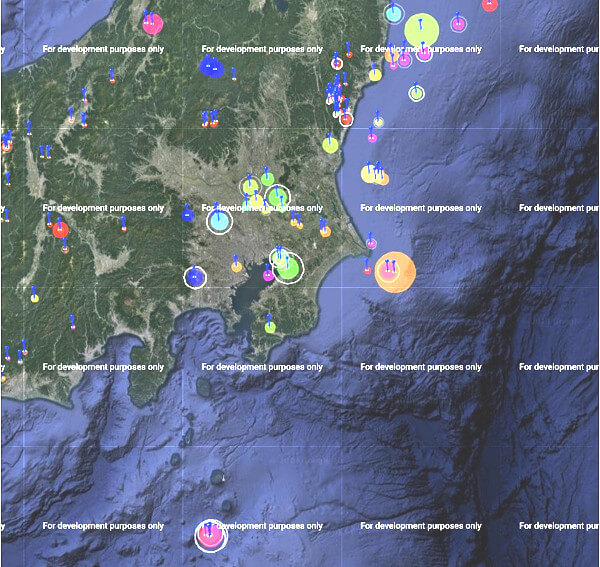Click the red circle marker on the left inland
This screenshot has height=567, width=600.
[60, 230]
